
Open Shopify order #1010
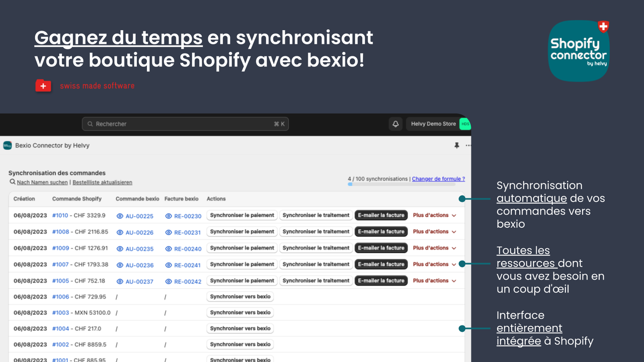tap(60, 215)
